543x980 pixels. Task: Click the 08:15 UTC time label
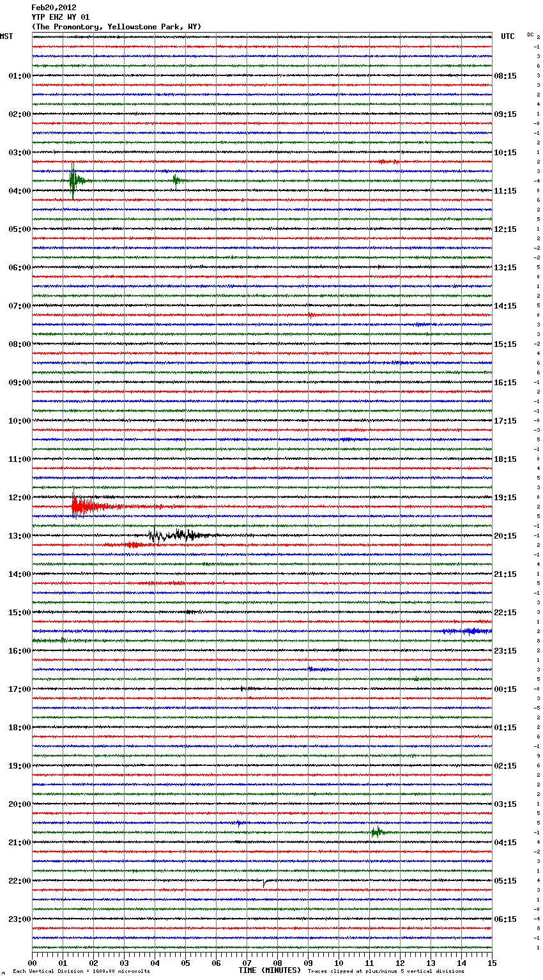pos(505,76)
